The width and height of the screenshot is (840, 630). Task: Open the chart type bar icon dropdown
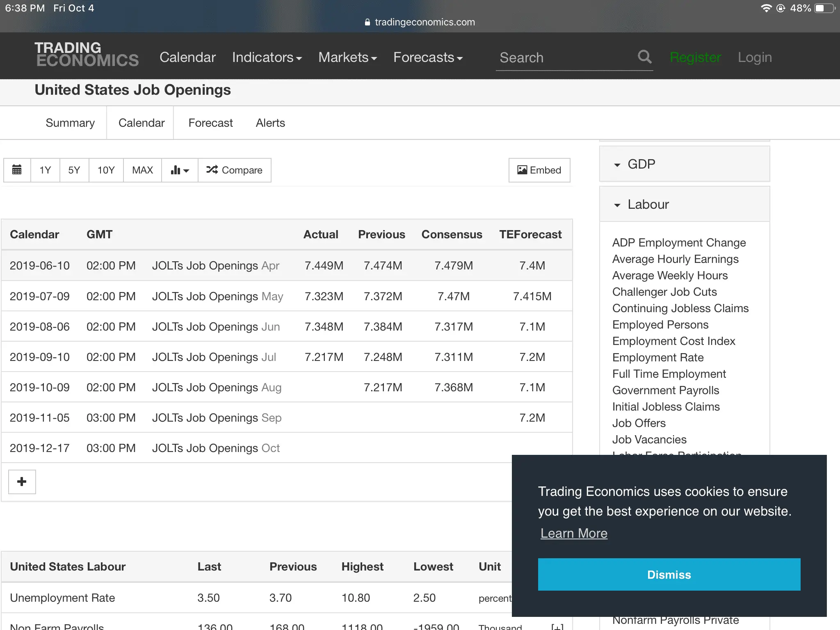pyautogui.click(x=180, y=170)
